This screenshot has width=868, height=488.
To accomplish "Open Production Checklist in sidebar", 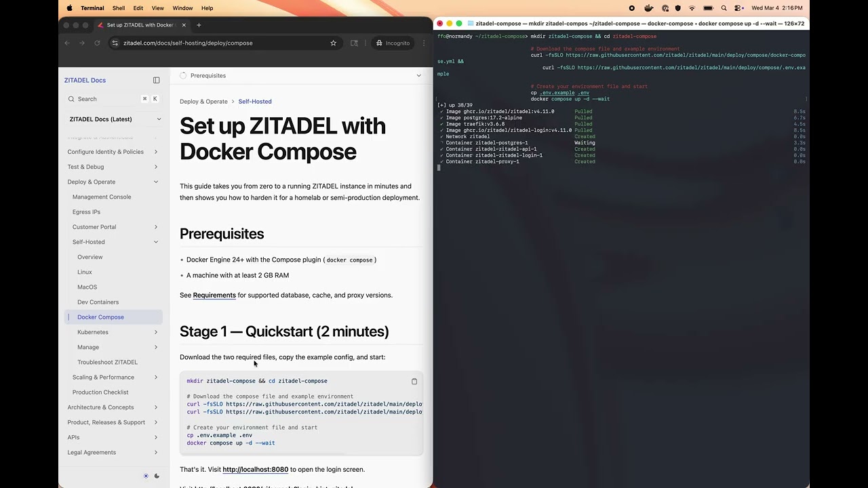I will coord(100,392).
